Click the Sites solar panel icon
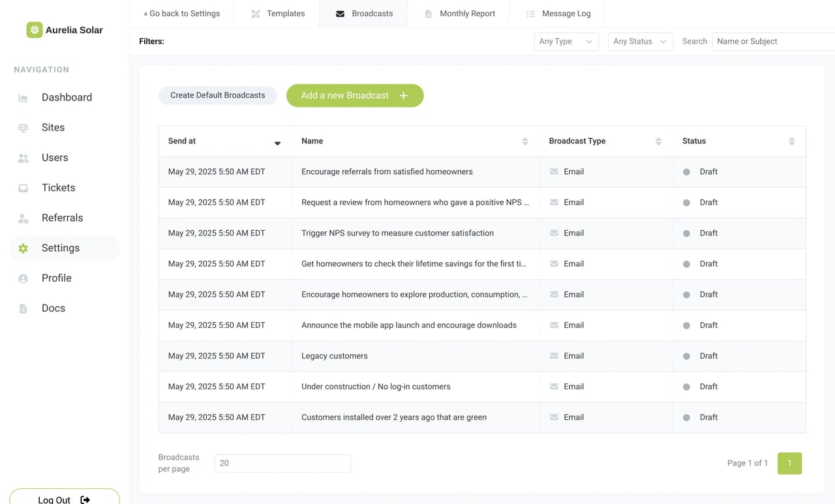 coord(23,128)
